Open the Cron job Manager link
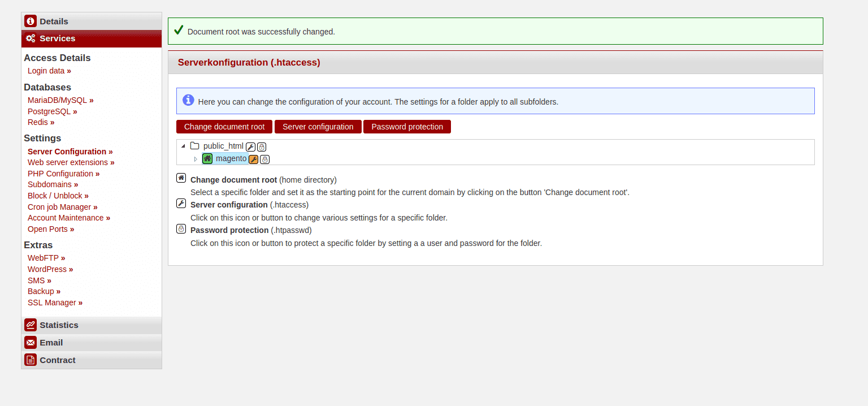The width and height of the screenshot is (868, 406). click(x=62, y=207)
